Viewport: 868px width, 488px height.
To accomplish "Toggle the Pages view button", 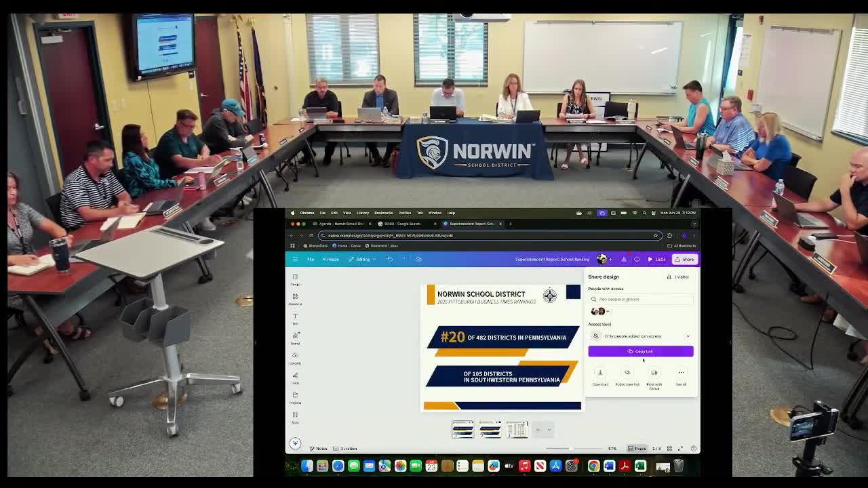I will click(x=637, y=448).
